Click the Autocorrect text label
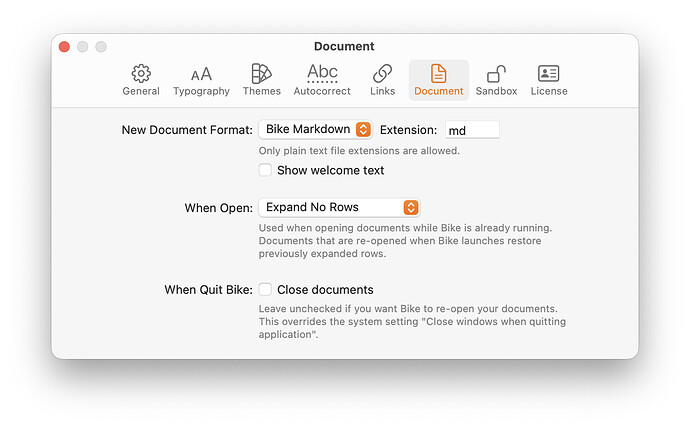This screenshot has width=690, height=427. tap(322, 91)
